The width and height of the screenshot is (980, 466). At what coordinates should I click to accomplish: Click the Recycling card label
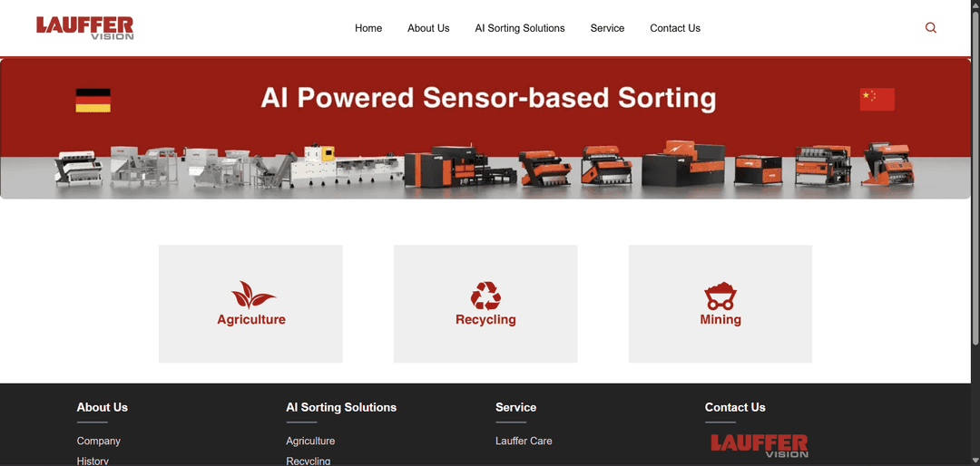[485, 319]
